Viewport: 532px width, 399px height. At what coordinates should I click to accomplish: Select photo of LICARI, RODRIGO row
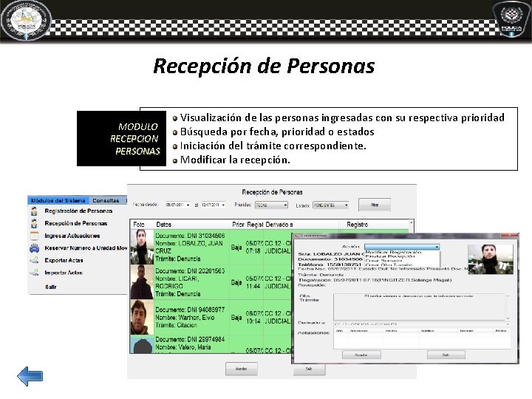click(142, 282)
